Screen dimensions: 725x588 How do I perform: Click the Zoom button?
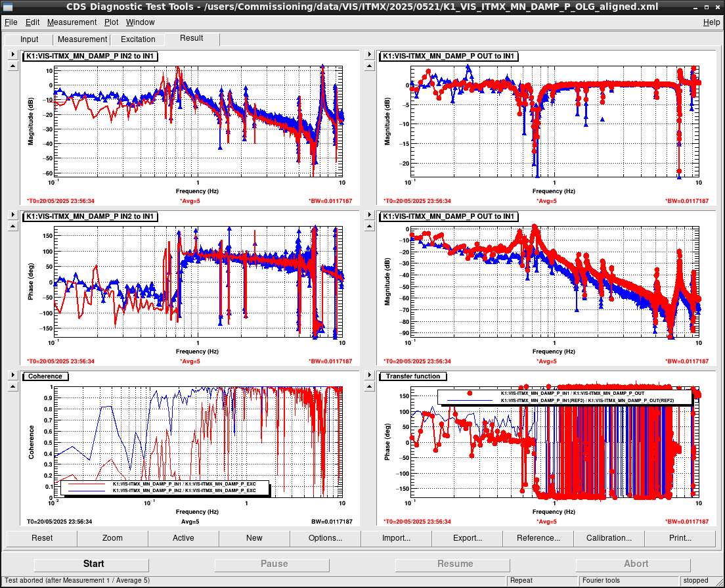point(112,538)
